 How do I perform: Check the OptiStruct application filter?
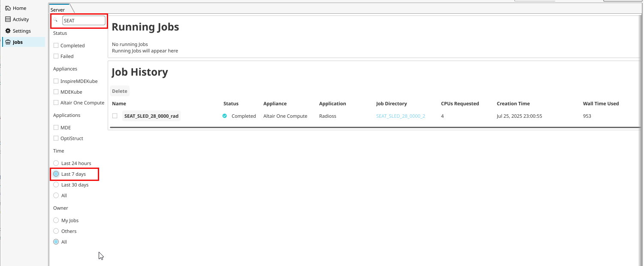pyautogui.click(x=56, y=138)
